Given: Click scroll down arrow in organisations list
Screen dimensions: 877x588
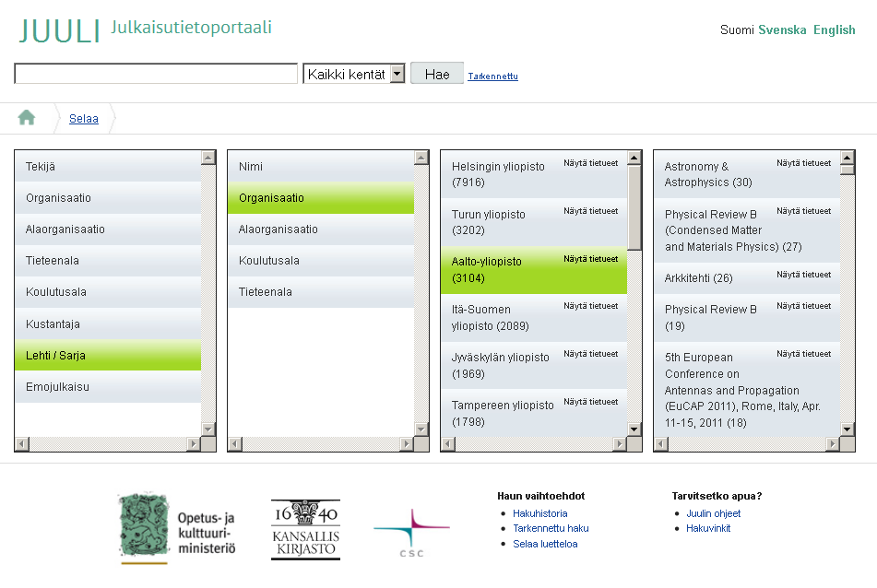Looking at the screenshot, I should coord(634,429).
